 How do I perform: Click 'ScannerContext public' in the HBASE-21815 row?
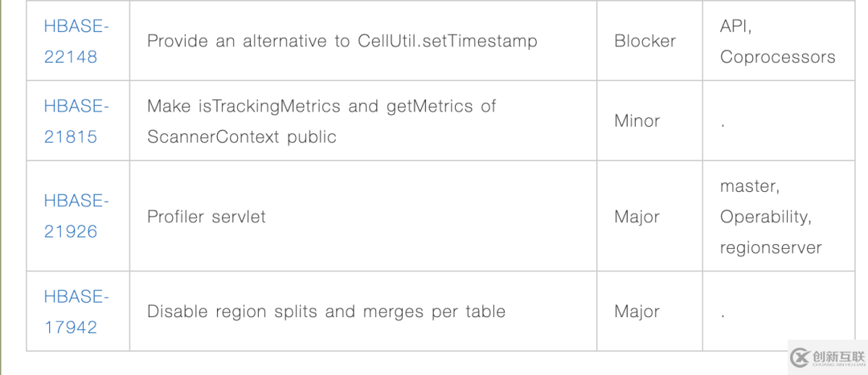(242, 137)
